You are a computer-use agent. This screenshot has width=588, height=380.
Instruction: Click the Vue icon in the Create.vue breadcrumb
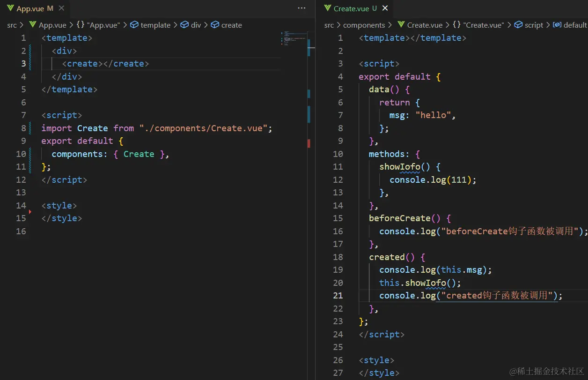[401, 25]
